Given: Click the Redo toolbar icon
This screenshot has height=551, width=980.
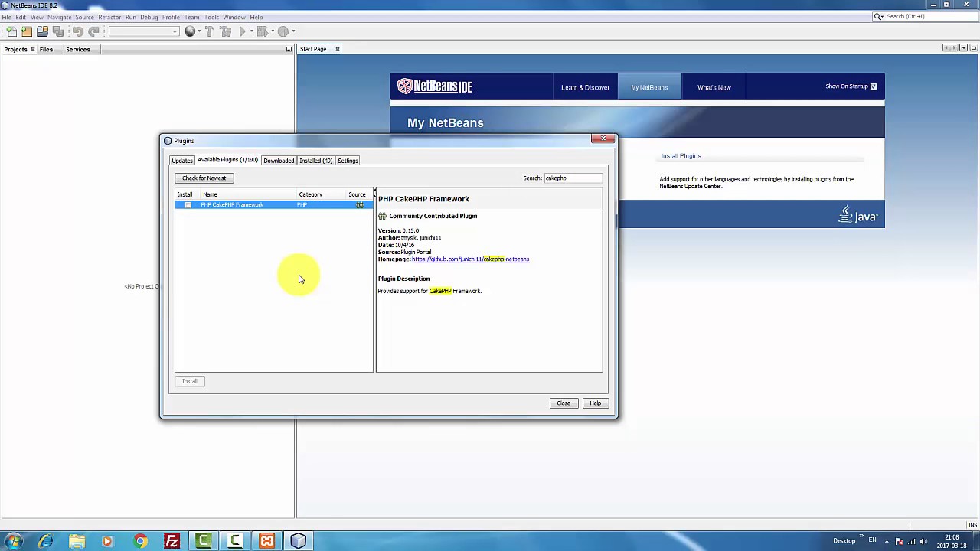Looking at the screenshot, I should pyautogui.click(x=93, y=31).
